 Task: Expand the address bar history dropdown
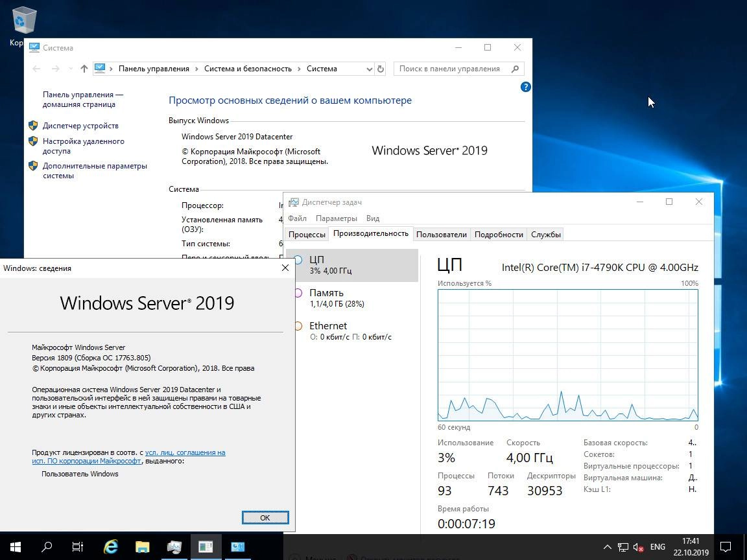pyautogui.click(x=369, y=69)
